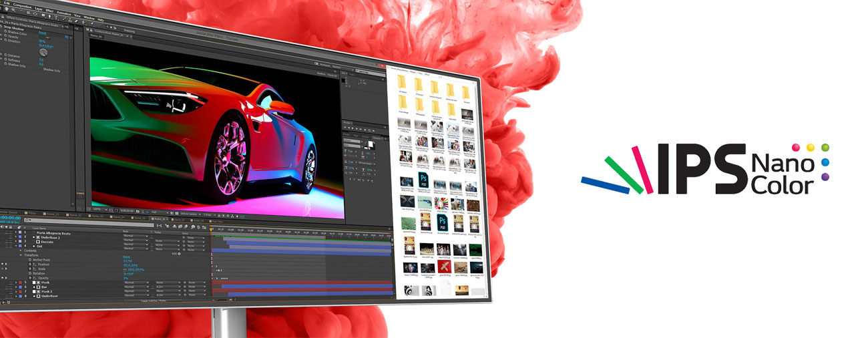Screen dimensions: 868x338
Task: Collapse the Transform group
Action: click(21, 255)
